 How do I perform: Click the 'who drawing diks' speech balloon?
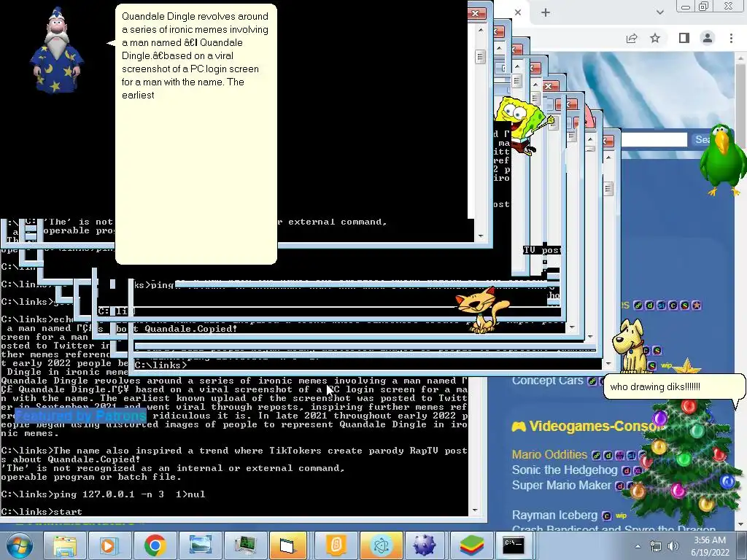point(674,386)
